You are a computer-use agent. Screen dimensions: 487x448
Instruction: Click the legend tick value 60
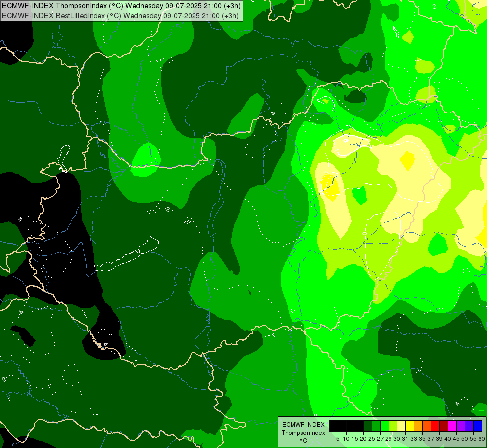tap(482, 439)
